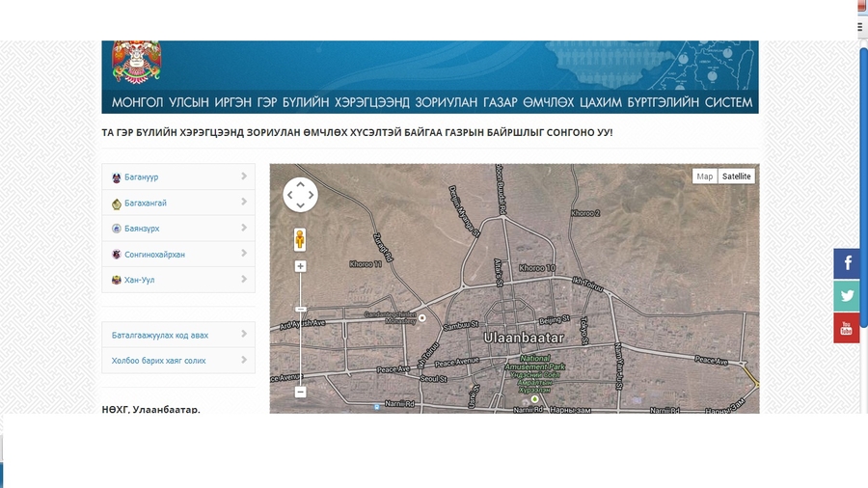The image size is (868, 488).
Task: Click the Сонгинохайрхан district emblem icon
Action: pos(117,255)
